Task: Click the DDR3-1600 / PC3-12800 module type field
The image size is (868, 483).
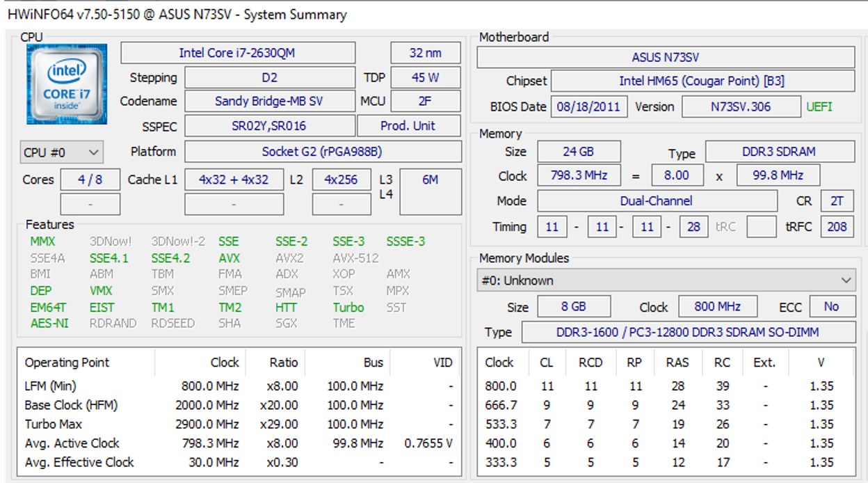Action: tap(689, 332)
